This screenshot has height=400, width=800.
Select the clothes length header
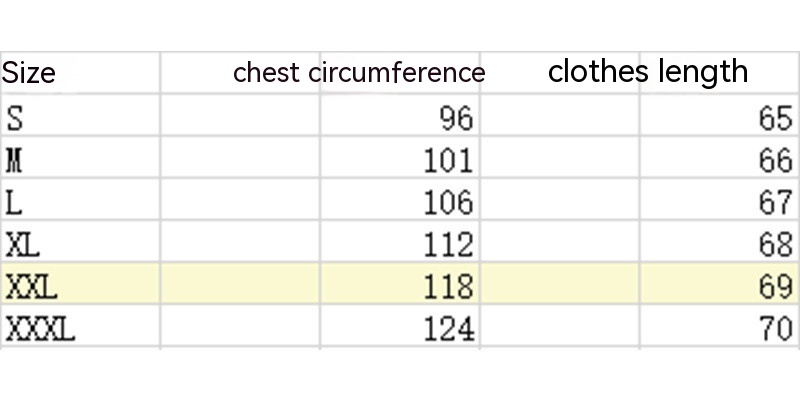(x=648, y=72)
